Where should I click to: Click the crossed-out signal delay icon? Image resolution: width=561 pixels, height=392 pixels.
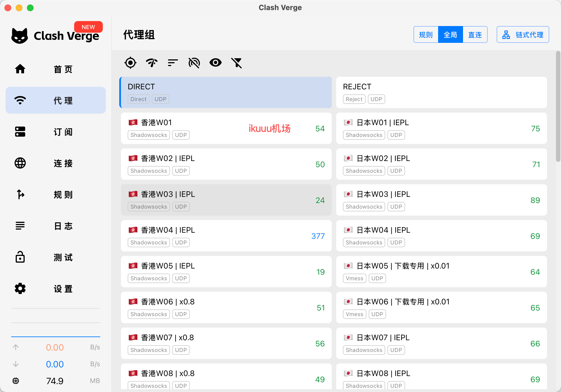click(194, 63)
